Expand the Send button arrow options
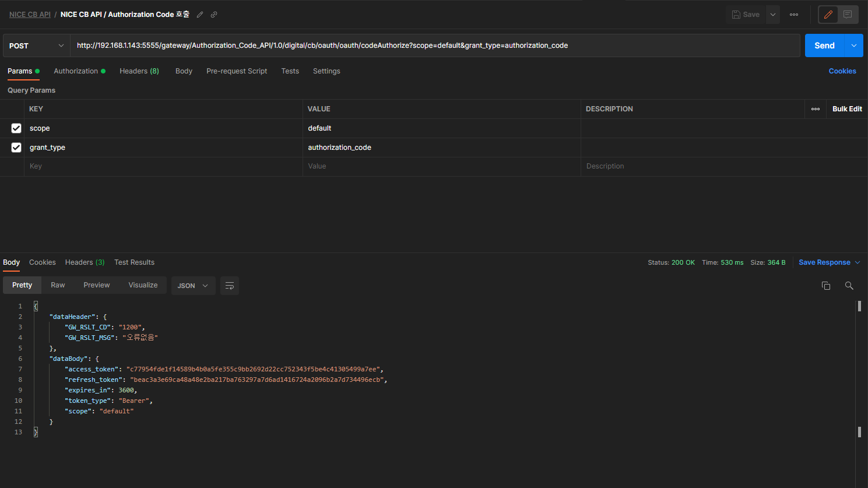The width and height of the screenshot is (868, 488). (854, 45)
